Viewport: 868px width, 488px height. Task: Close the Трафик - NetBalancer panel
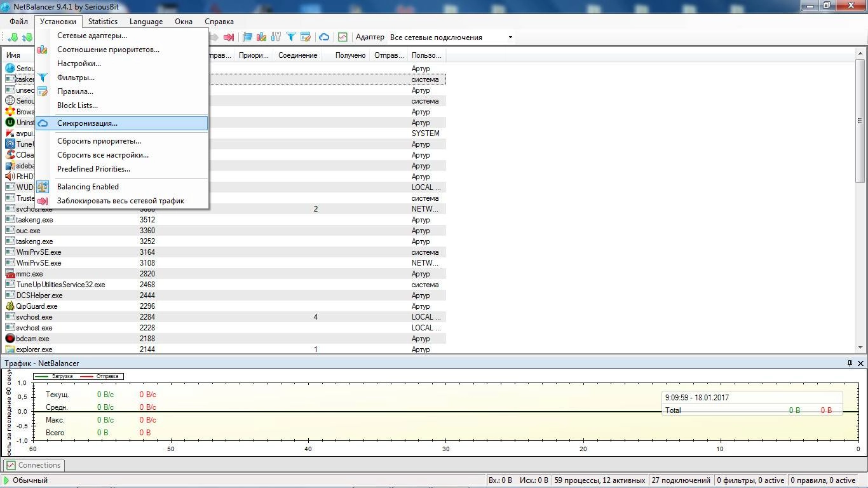point(861,363)
